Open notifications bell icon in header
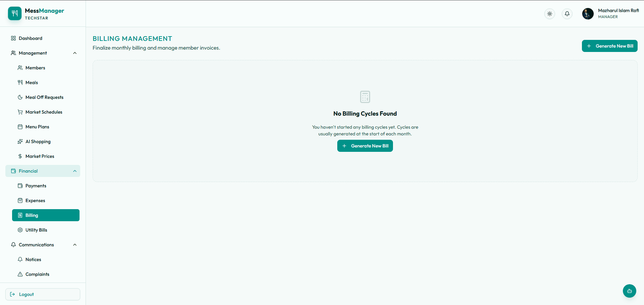 (567, 14)
